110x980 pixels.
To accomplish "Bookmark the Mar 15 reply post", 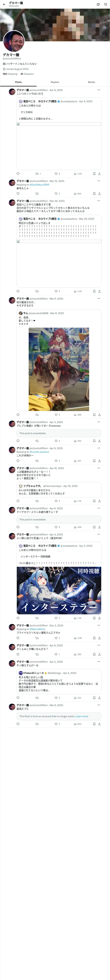I will [94, 194].
